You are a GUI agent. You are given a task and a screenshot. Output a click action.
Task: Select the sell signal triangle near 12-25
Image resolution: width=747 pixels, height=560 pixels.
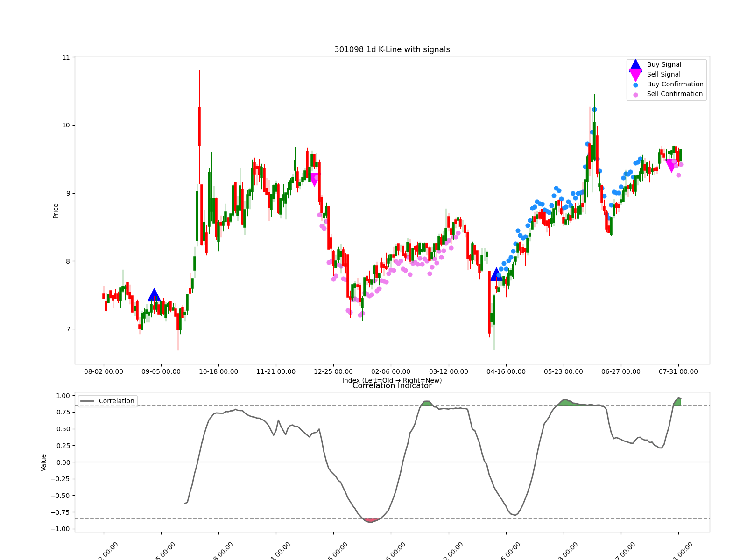(x=315, y=180)
